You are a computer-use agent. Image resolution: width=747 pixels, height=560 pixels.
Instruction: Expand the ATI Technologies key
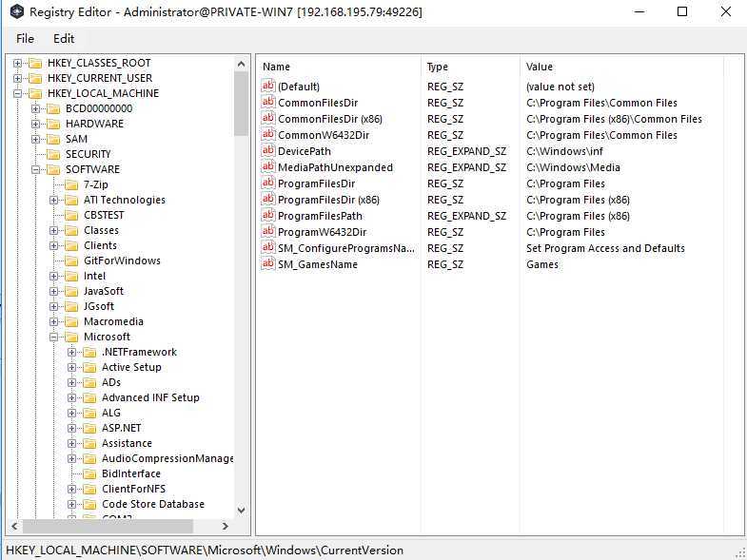click(53, 200)
